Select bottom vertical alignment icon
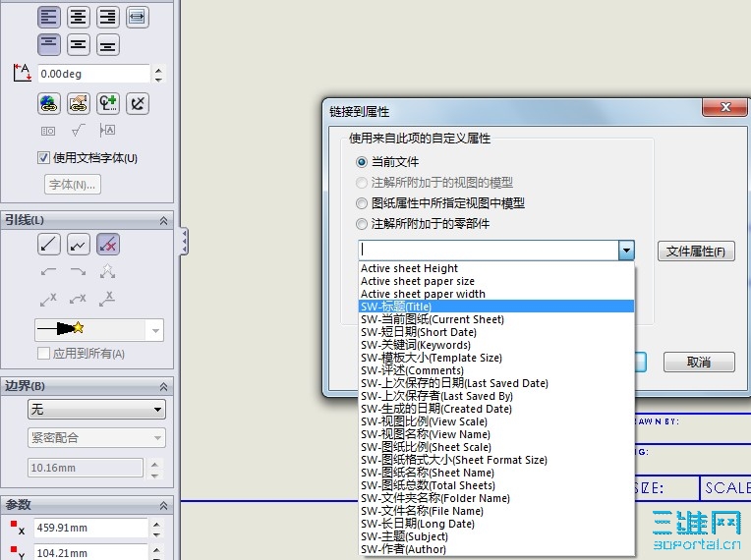 108,45
